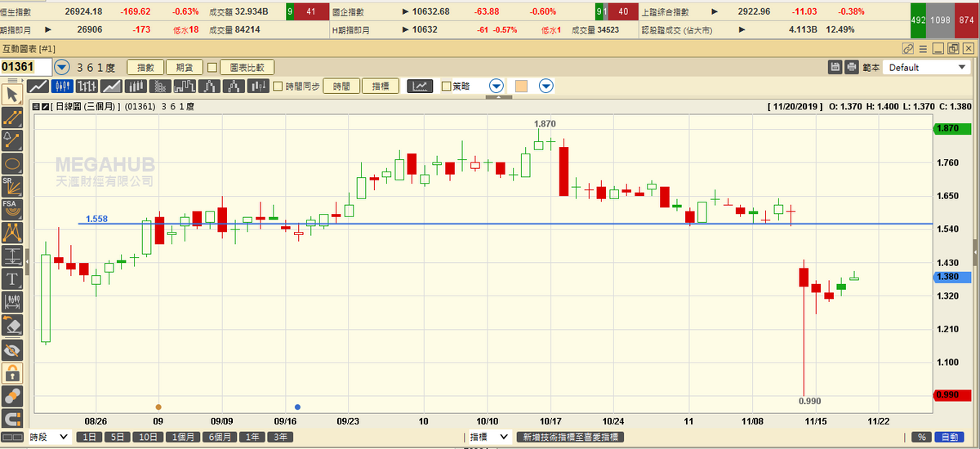Switch to area chart type
The image size is (980, 449).
pyautogui.click(x=110, y=86)
